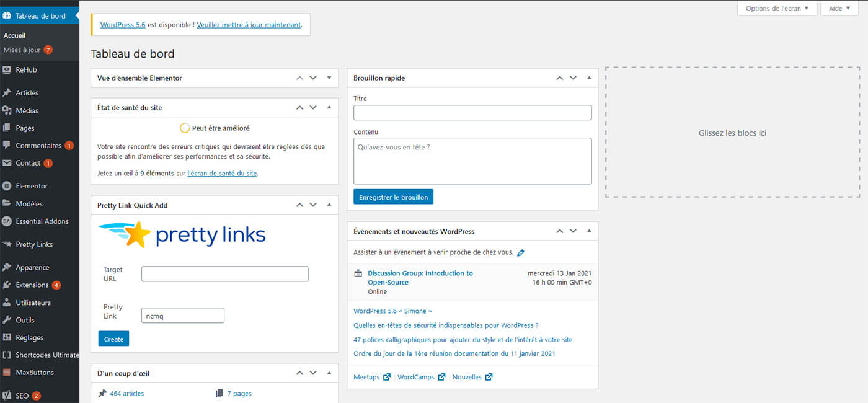Follow the Nouvelles external link
This screenshot has width=868, height=403.
tap(472, 377)
